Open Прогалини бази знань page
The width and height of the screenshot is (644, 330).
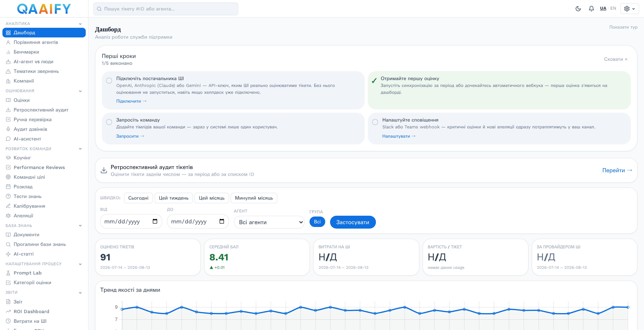click(x=44, y=244)
